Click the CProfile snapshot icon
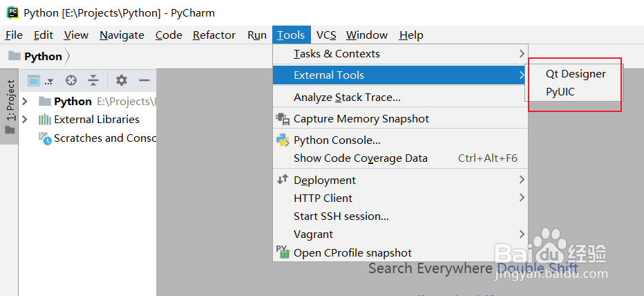The width and height of the screenshot is (644, 296). coord(283,252)
